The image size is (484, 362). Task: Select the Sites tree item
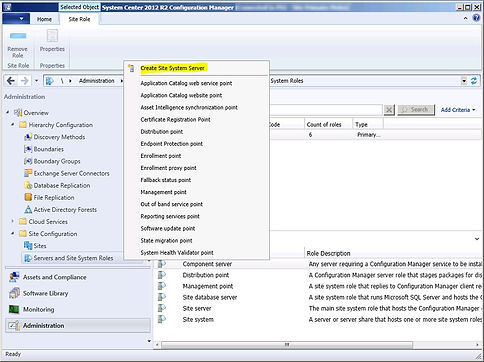coord(40,246)
